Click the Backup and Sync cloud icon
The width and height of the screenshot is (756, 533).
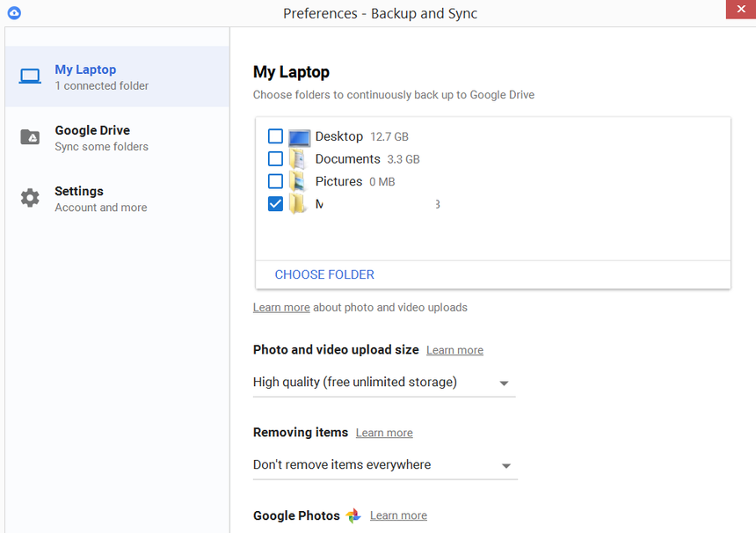coord(13,13)
